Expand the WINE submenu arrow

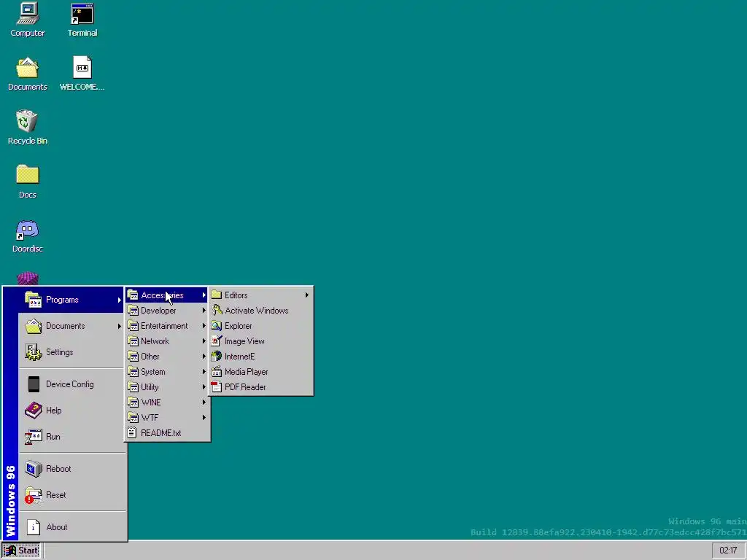tap(204, 402)
